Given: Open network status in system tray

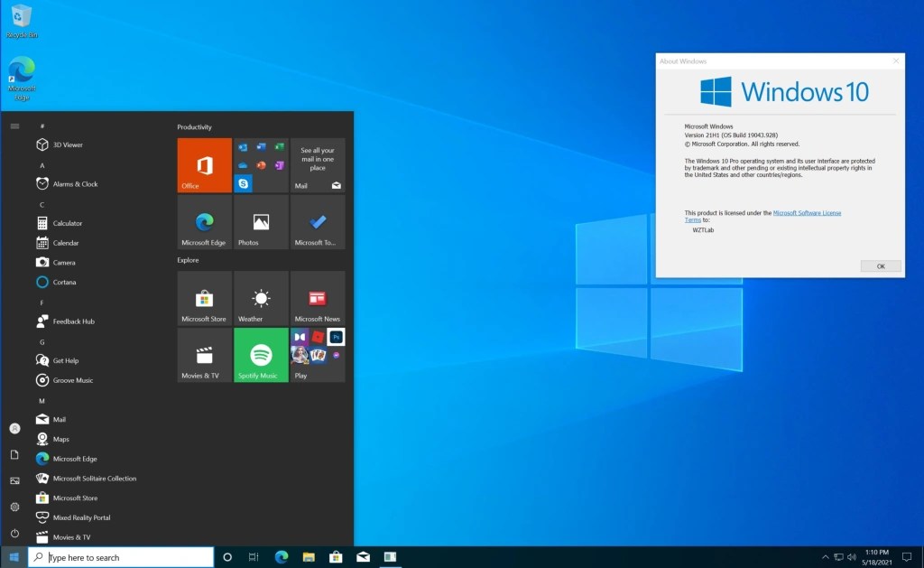Looking at the screenshot, I should pyautogui.click(x=838, y=557).
